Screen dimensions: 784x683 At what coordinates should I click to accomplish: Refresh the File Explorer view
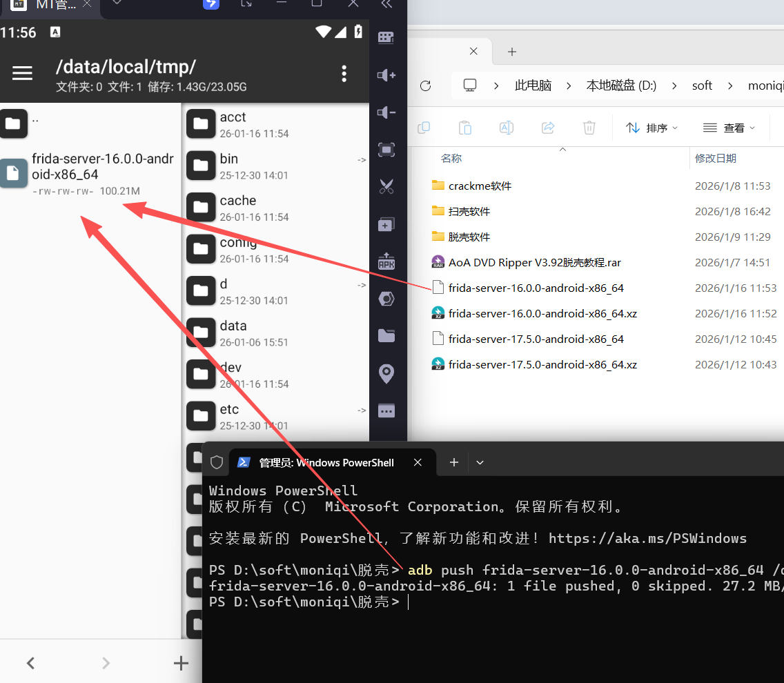tap(426, 86)
